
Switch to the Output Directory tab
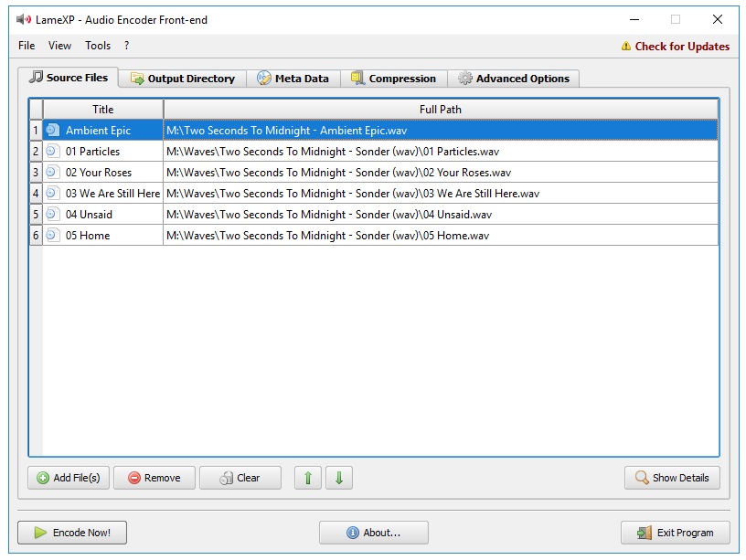(183, 79)
